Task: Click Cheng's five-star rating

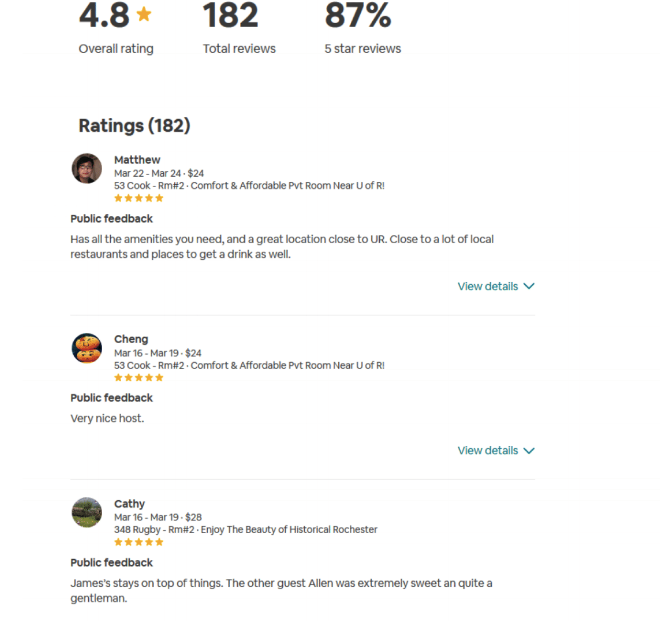Action: pyautogui.click(x=138, y=378)
